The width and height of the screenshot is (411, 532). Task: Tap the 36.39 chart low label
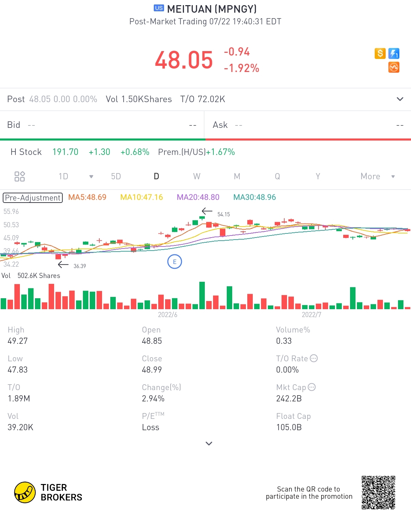pyautogui.click(x=80, y=266)
